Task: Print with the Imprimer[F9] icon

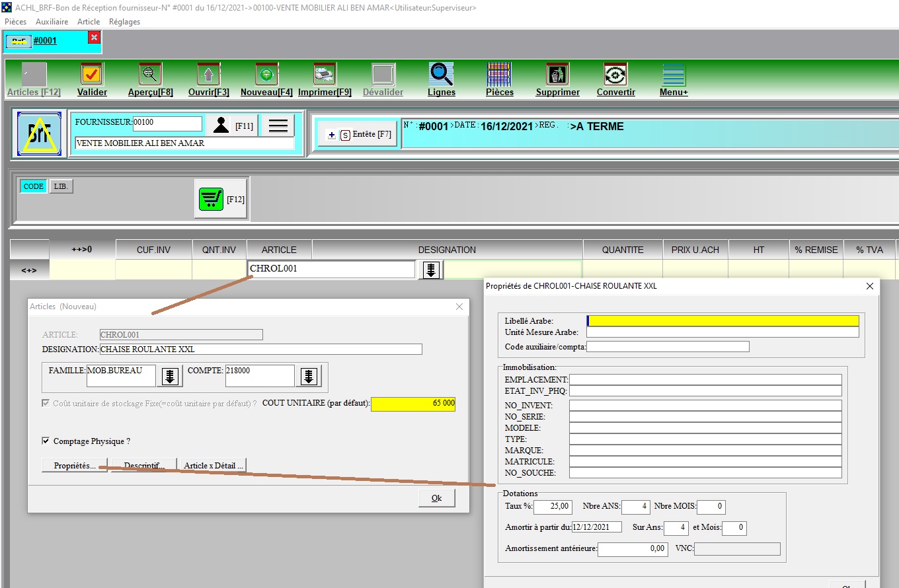Action: click(325, 74)
